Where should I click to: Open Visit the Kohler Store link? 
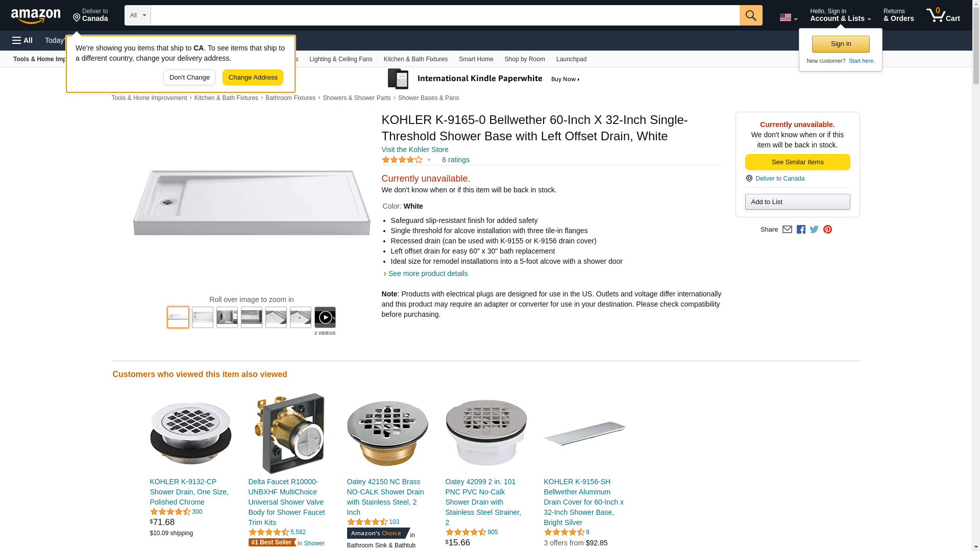tap(414, 149)
